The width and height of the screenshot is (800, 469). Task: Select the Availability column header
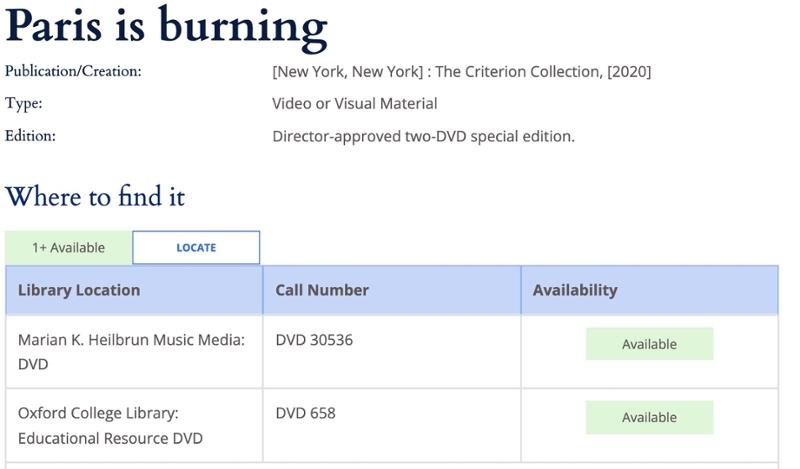click(649, 290)
